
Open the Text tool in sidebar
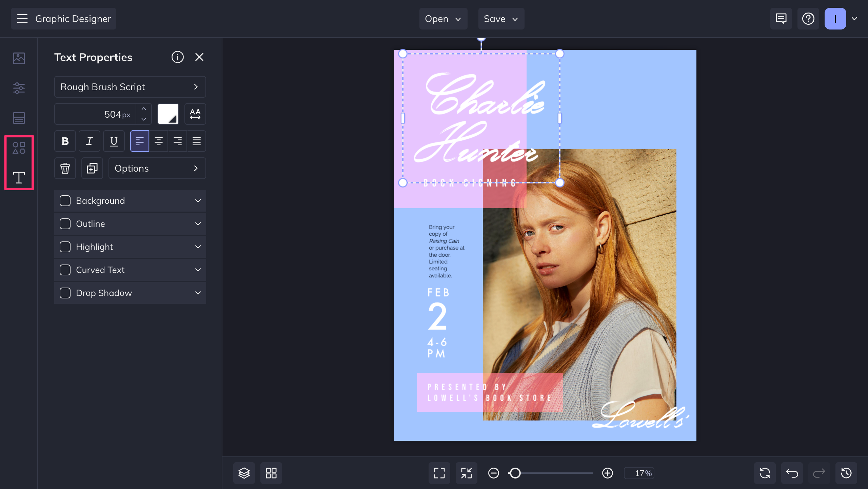[19, 177]
